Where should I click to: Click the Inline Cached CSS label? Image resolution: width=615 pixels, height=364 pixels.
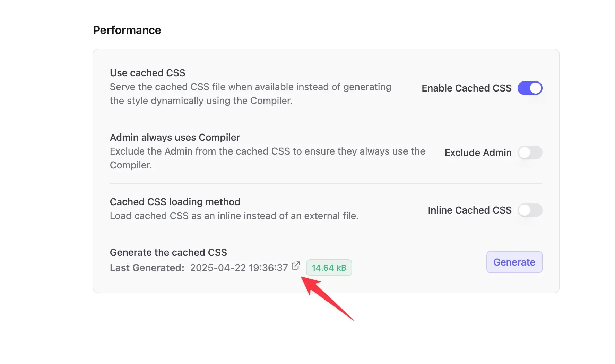tap(469, 210)
